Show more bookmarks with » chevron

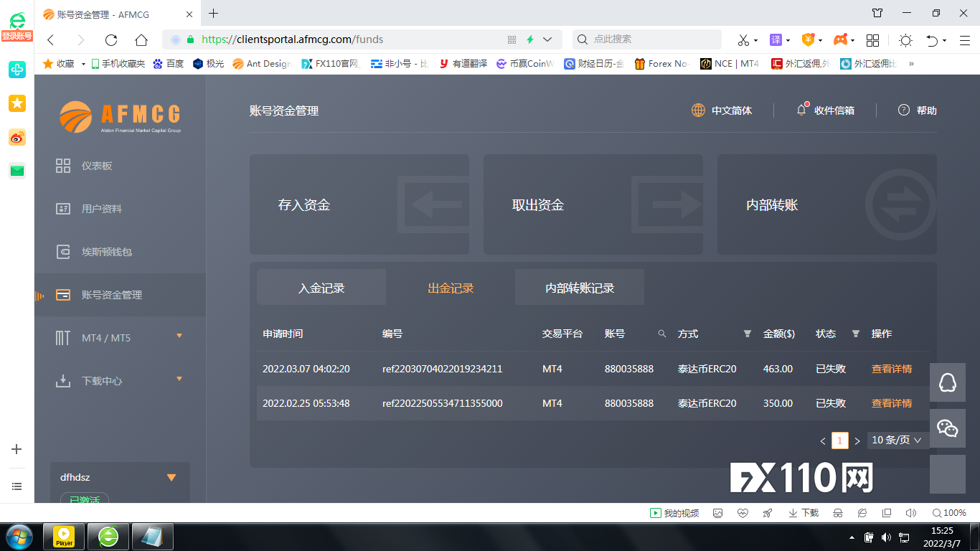click(911, 64)
